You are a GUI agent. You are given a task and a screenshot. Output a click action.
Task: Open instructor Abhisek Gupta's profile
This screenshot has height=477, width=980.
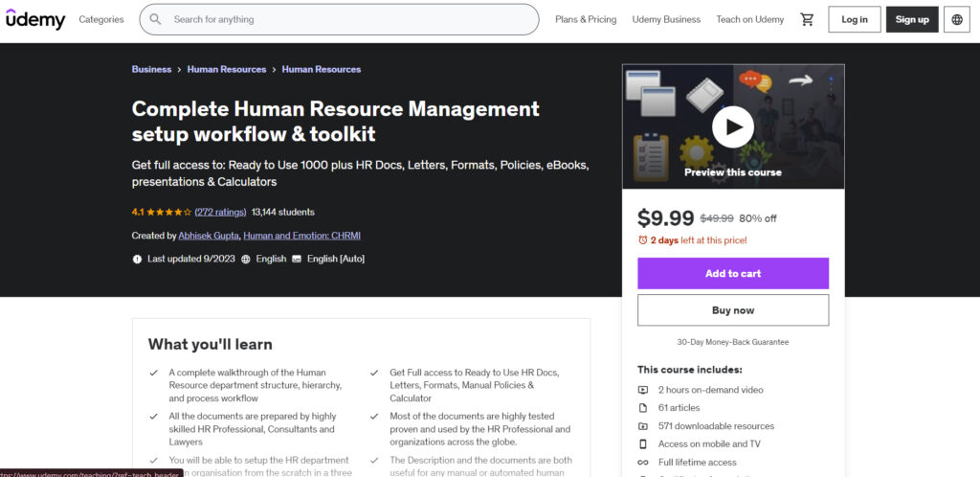pyautogui.click(x=209, y=236)
